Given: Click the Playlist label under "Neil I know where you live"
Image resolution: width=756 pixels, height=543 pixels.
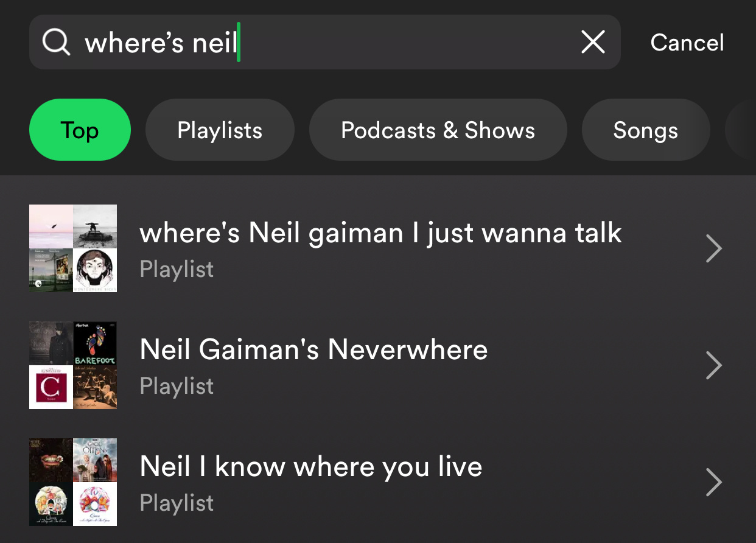Looking at the screenshot, I should [x=177, y=503].
